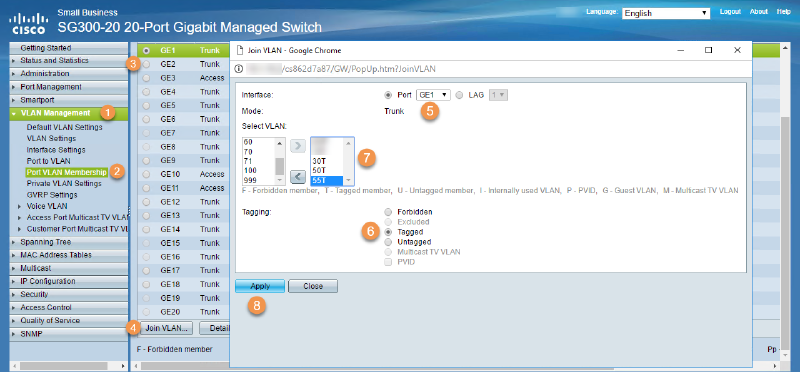Select the GE2 row radio button
Viewport: 800px width, 372px height.
(147, 64)
